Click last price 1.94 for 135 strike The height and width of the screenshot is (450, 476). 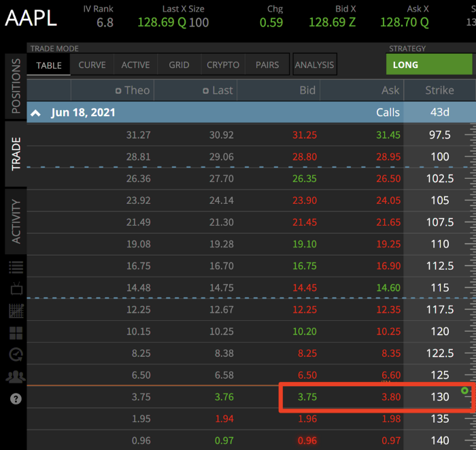[x=224, y=419]
